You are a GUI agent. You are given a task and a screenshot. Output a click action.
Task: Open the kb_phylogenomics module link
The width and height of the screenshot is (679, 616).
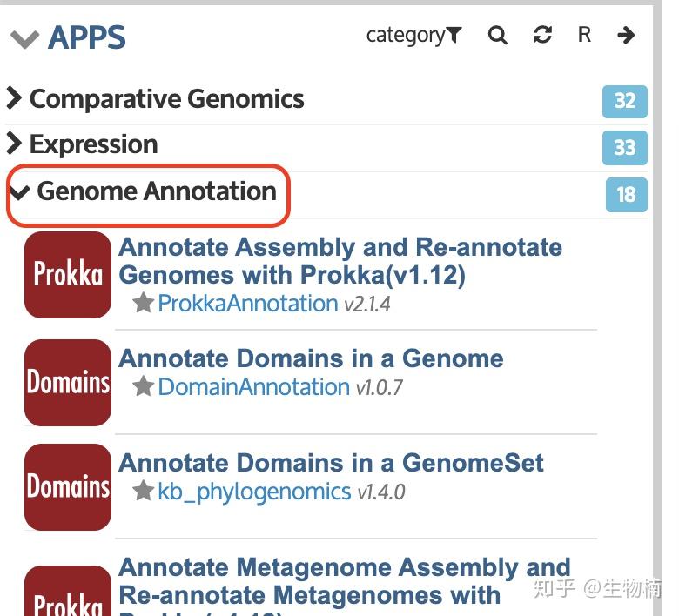pyautogui.click(x=254, y=492)
